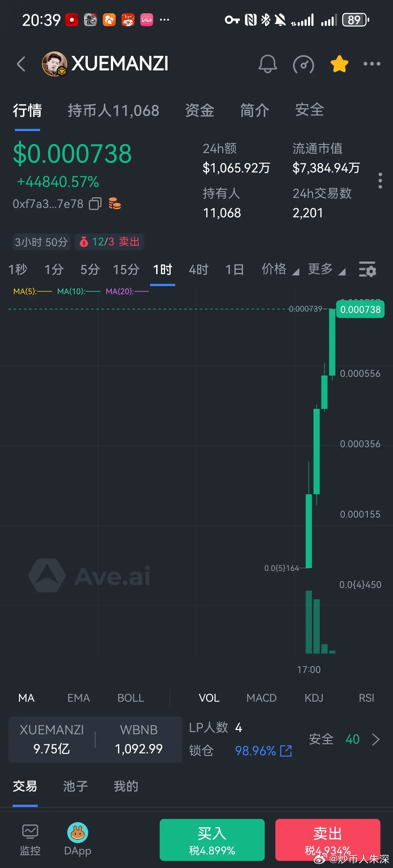Expand the 安全 40 score chevron

click(376, 739)
